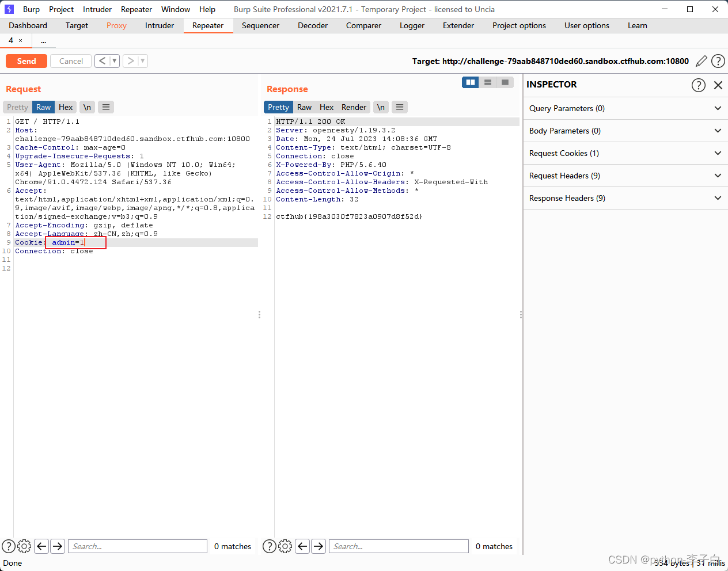Screen dimensions: 728x571
Task: Open the dropdown beside the back navigation arrow
Action: pyautogui.click(x=113, y=60)
